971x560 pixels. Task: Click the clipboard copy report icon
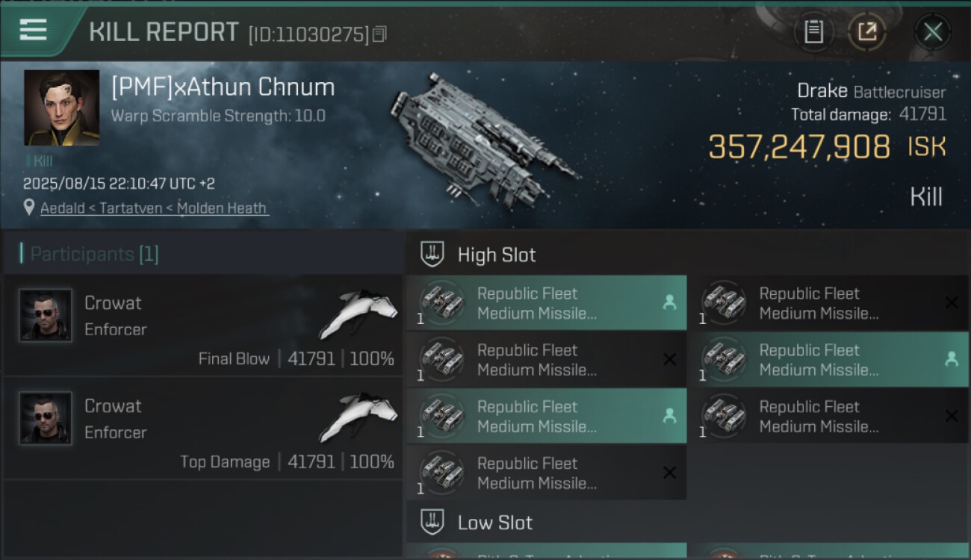[813, 32]
